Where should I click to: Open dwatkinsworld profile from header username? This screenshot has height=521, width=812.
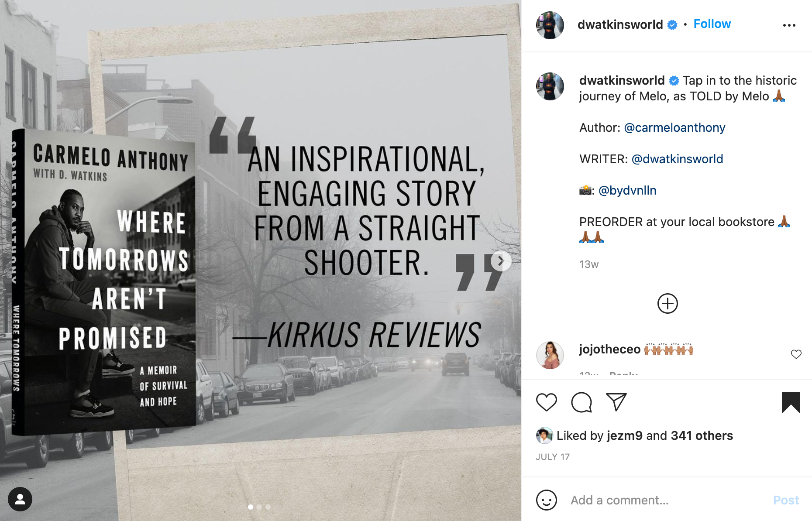tap(620, 24)
